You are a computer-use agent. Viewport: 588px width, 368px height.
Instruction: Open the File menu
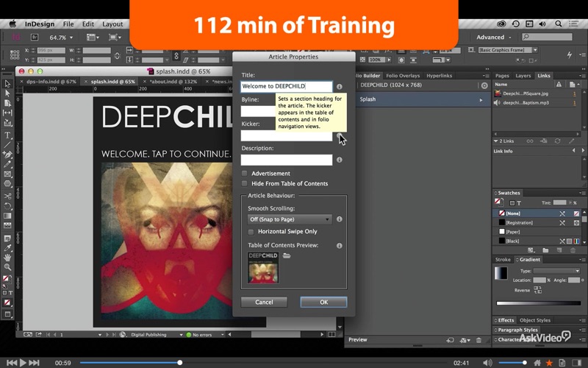(68, 24)
